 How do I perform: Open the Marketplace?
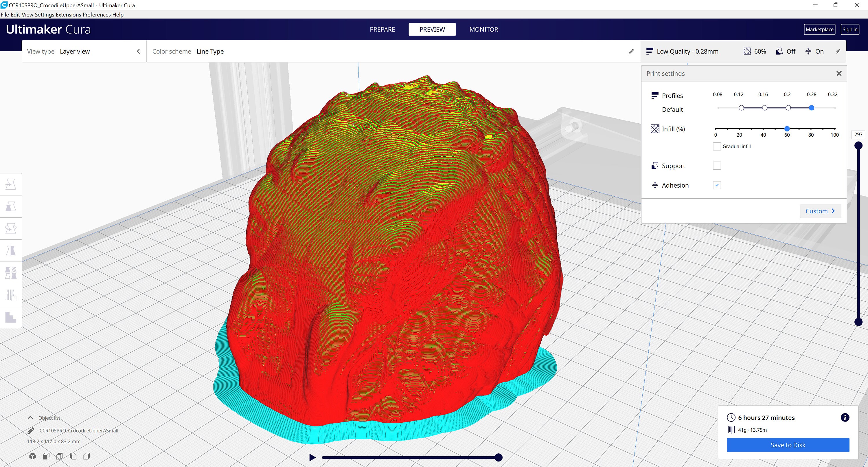pyautogui.click(x=819, y=29)
